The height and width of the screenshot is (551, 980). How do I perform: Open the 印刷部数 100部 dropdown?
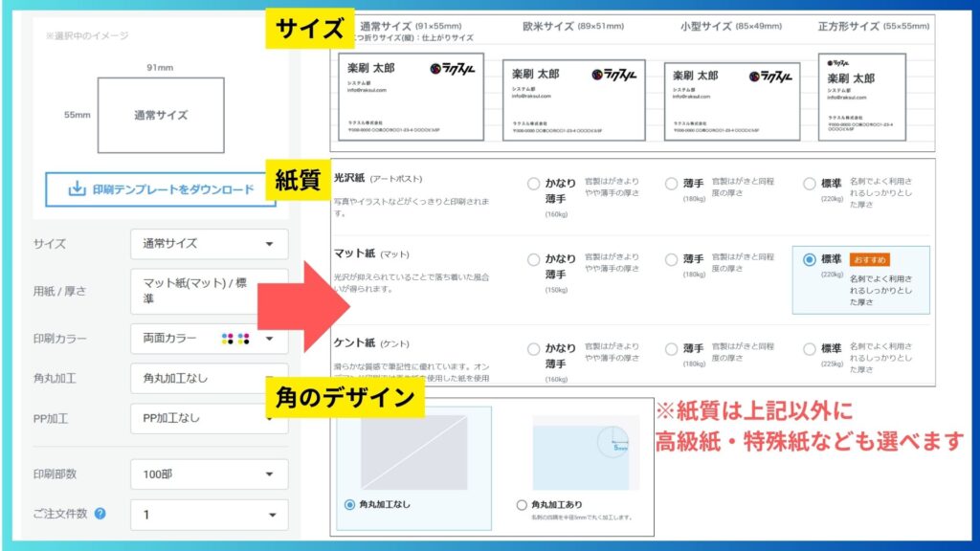tap(209, 474)
